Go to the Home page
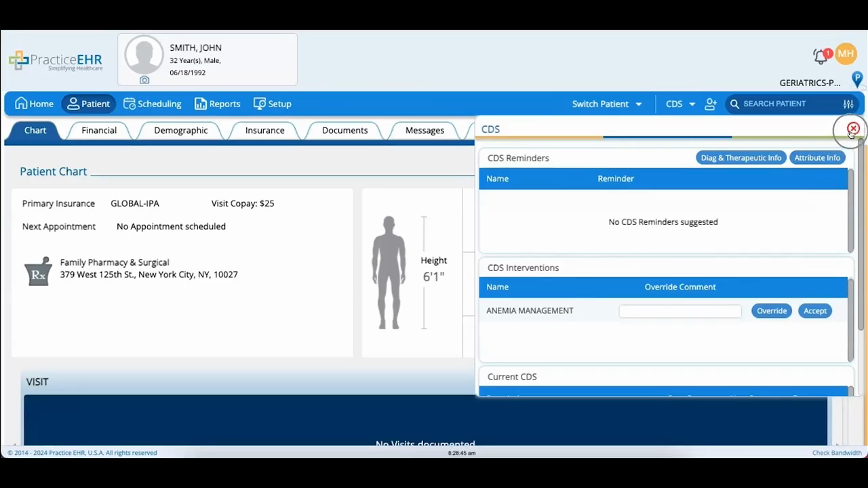The height and width of the screenshot is (488, 868). tap(34, 104)
